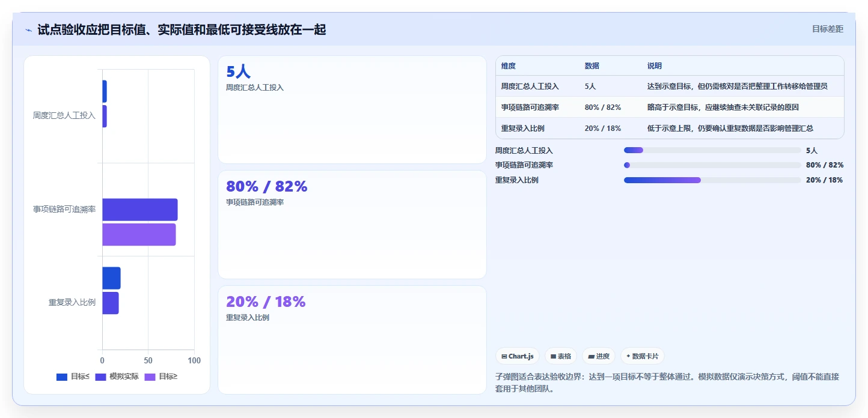Image resolution: width=868 pixels, height=418 pixels.
Task: Click the 维度 column header
Action: 509,66
